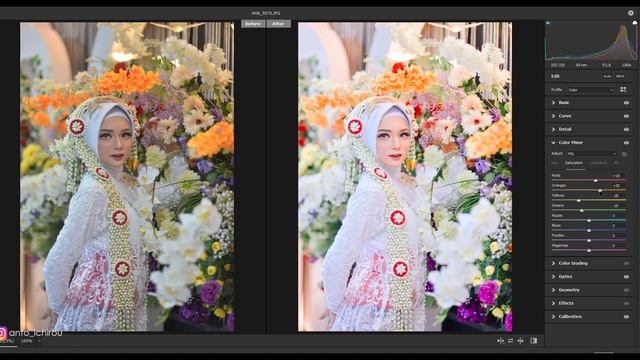Open the settings gear at top right
Screen dimensions: 640x360
coord(631,13)
